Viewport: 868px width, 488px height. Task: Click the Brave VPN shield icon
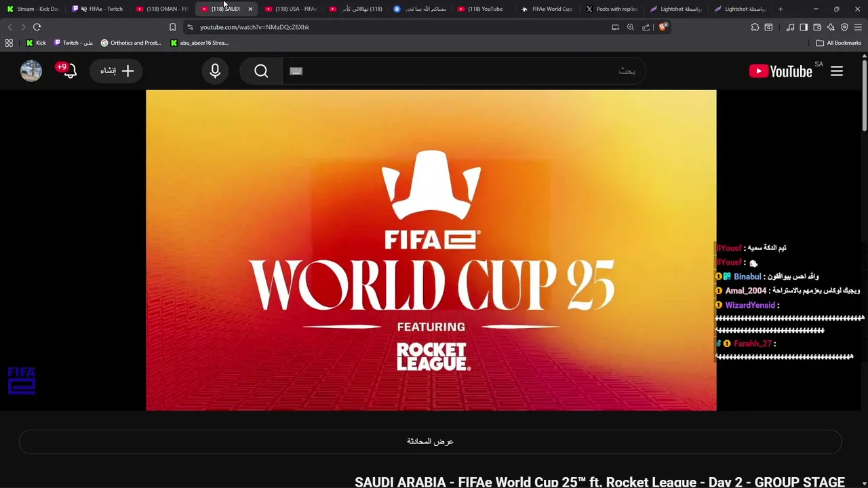(x=844, y=27)
